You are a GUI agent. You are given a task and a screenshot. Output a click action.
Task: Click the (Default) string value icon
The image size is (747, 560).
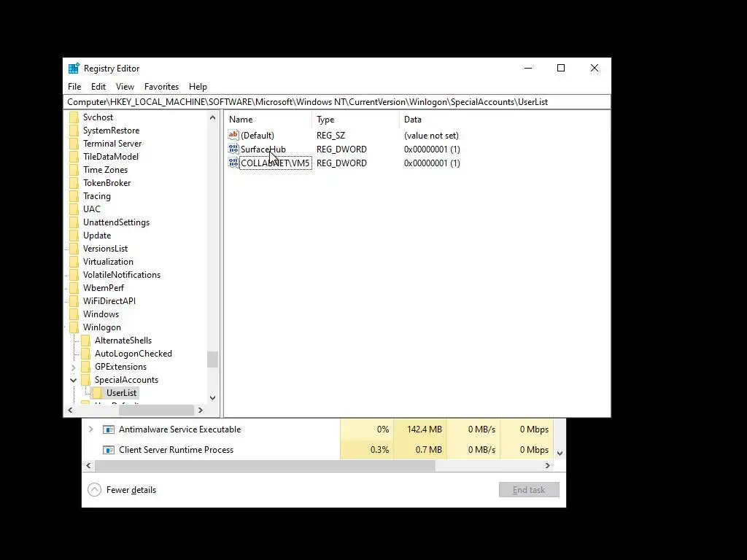[x=233, y=135]
